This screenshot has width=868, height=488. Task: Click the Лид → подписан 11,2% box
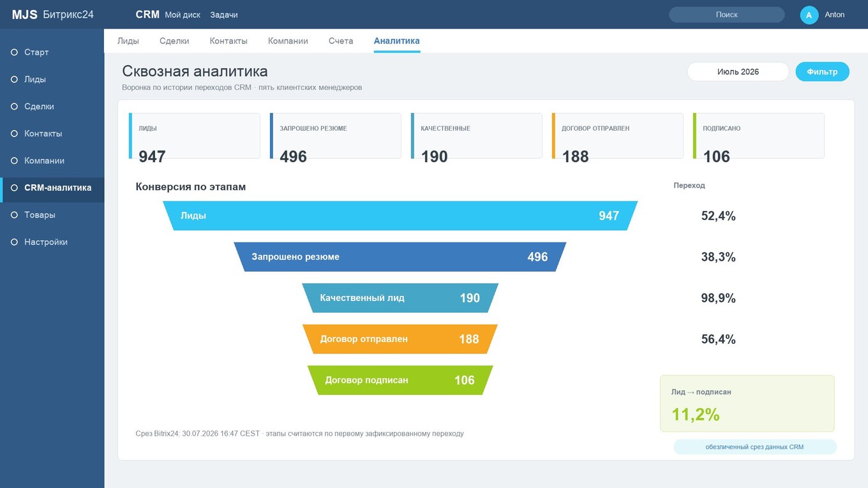click(747, 404)
